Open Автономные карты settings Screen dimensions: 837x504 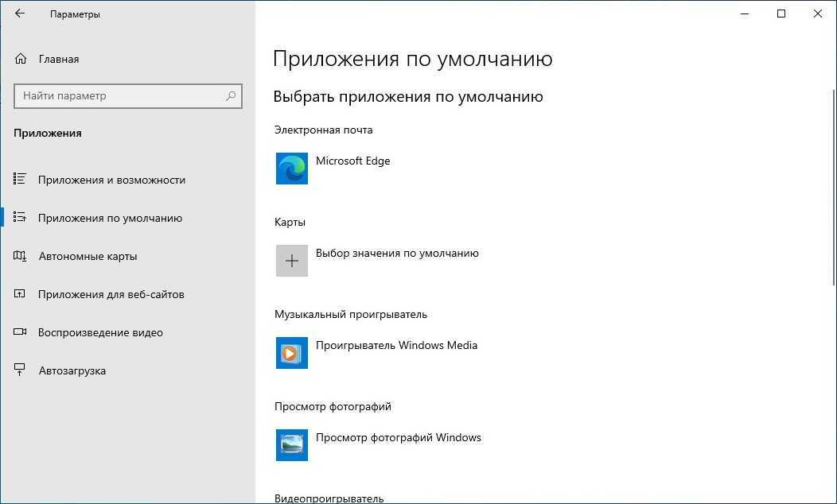click(88, 257)
